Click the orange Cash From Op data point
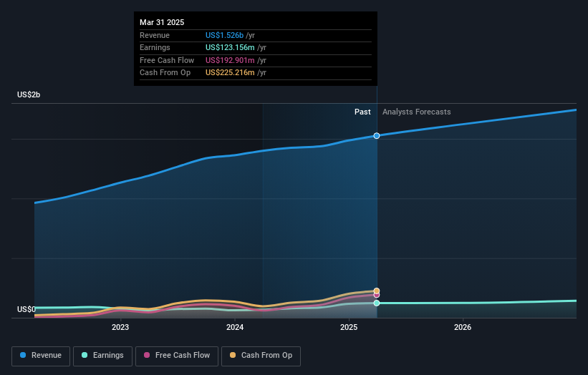This screenshot has width=588, height=375. pos(377,291)
